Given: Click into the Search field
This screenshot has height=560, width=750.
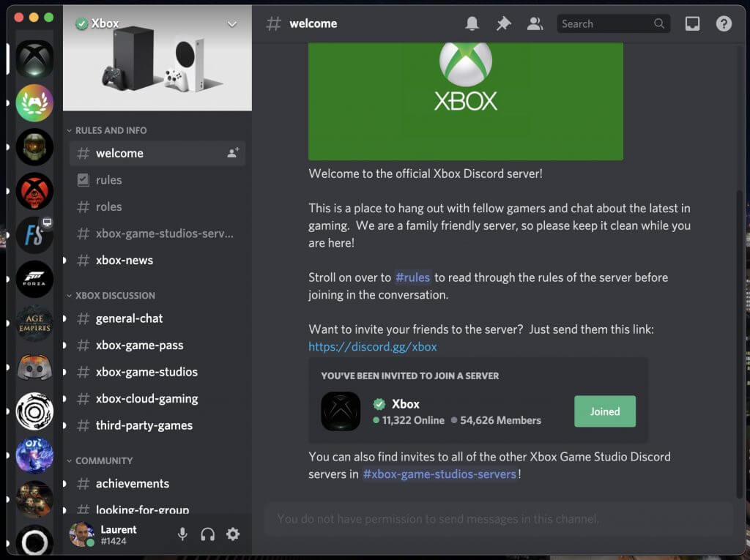Looking at the screenshot, I should [613, 23].
